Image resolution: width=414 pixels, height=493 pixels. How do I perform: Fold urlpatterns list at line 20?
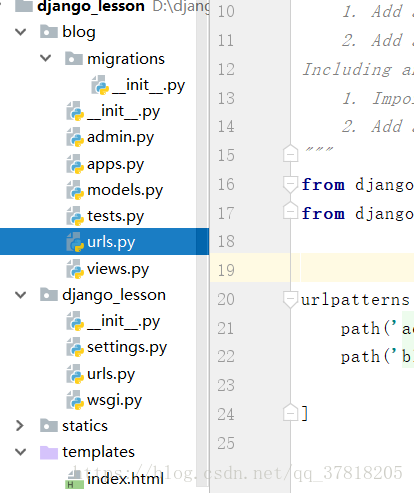290,299
